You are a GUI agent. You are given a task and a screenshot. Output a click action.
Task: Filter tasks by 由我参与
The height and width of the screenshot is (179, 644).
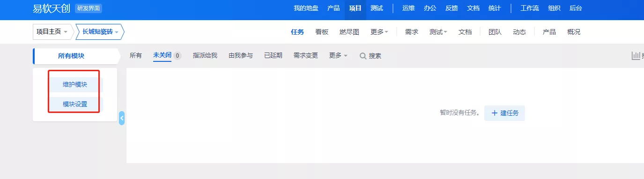[241, 55]
